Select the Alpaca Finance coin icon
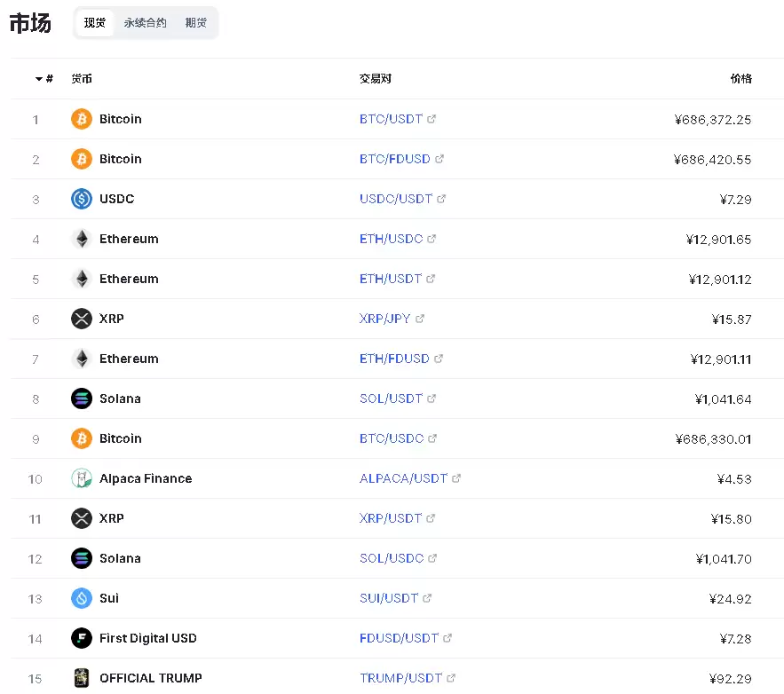 click(81, 478)
